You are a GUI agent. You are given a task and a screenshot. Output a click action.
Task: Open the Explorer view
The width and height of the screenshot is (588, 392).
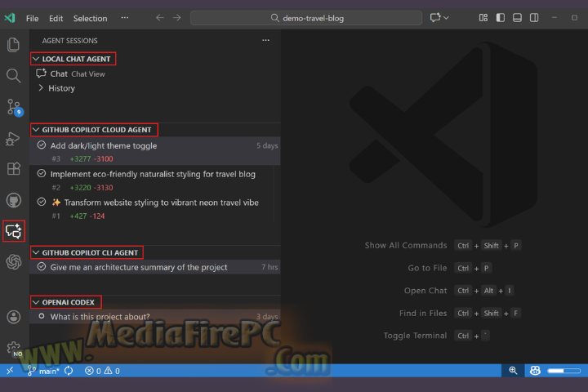pos(14,45)
